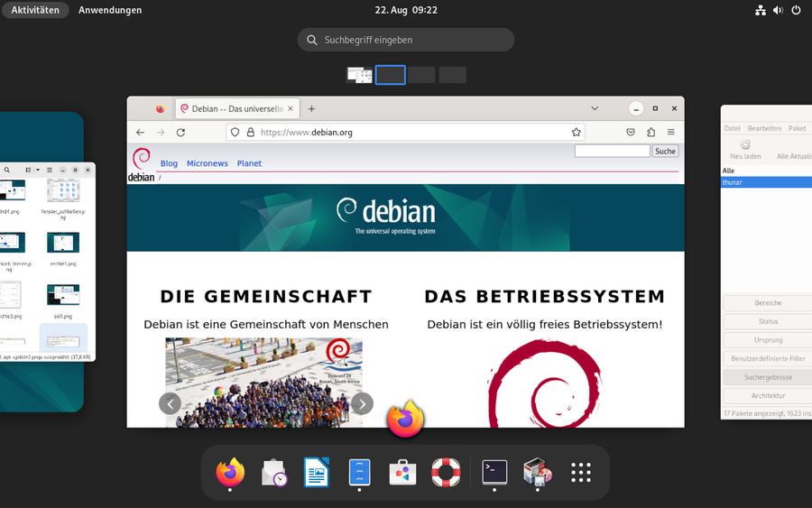Screen dimensions: 812x508
Task: Click the large Firefox icon below the window
Action: [405, 419]
